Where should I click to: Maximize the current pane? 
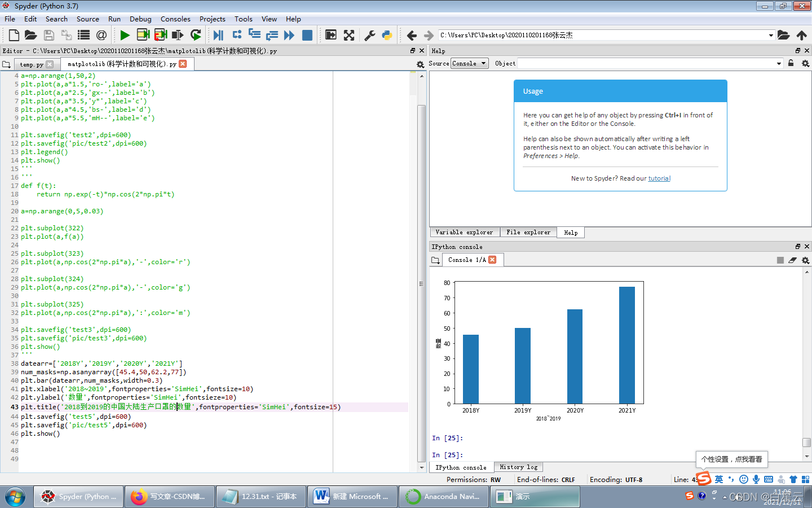pos(331,35)
